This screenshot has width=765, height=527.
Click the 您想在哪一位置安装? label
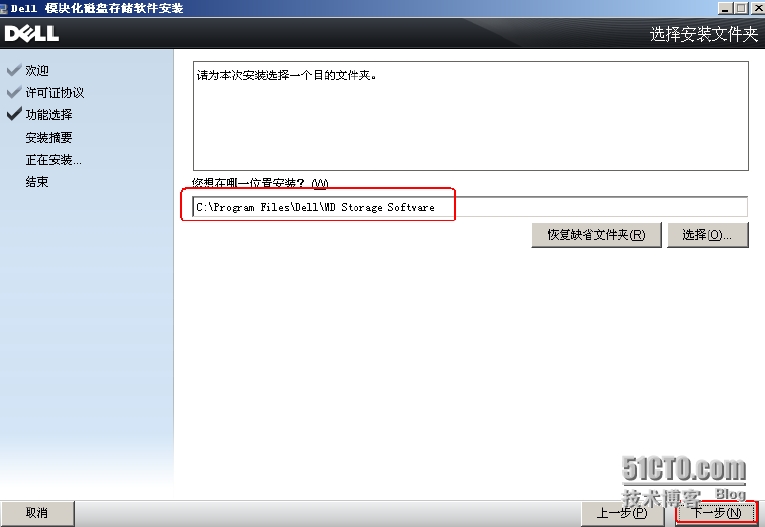coord(260,183)
